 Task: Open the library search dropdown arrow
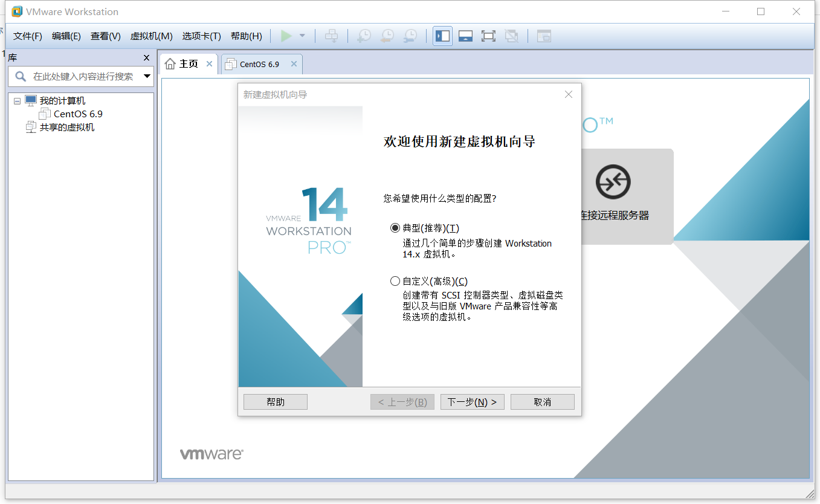(x=147, y=77)
